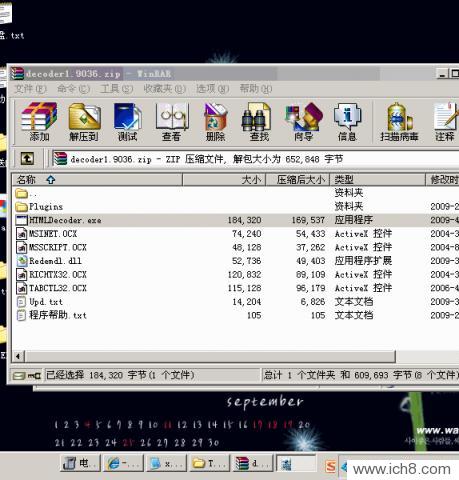Screen dimensions: 459x480
Task: Open the 帮助(H) menu
Action: [x=256, y=89]
